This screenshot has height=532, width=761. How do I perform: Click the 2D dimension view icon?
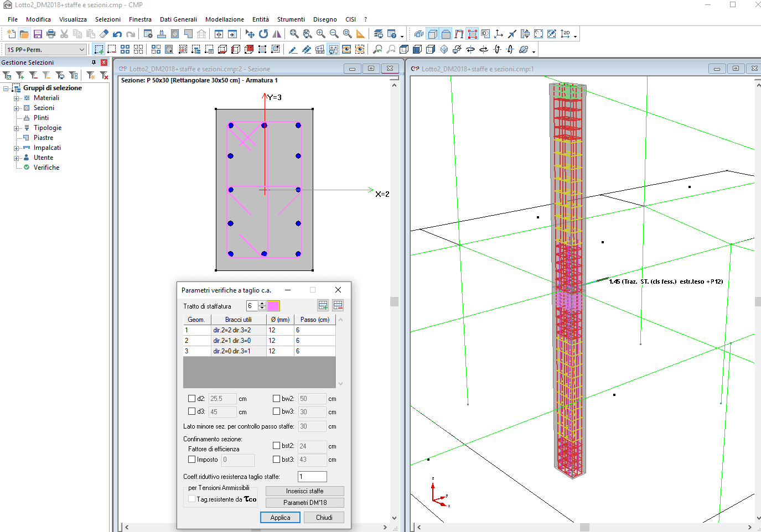(565, 34)
